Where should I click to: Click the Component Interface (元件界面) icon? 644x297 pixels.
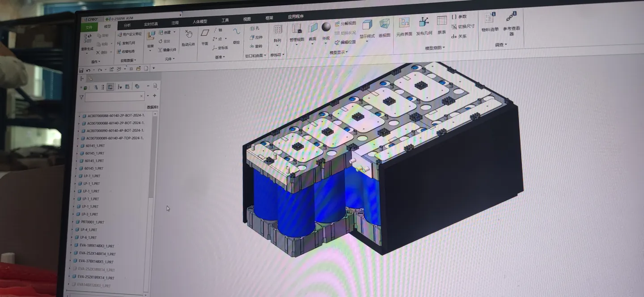click(x=404, y=23)
